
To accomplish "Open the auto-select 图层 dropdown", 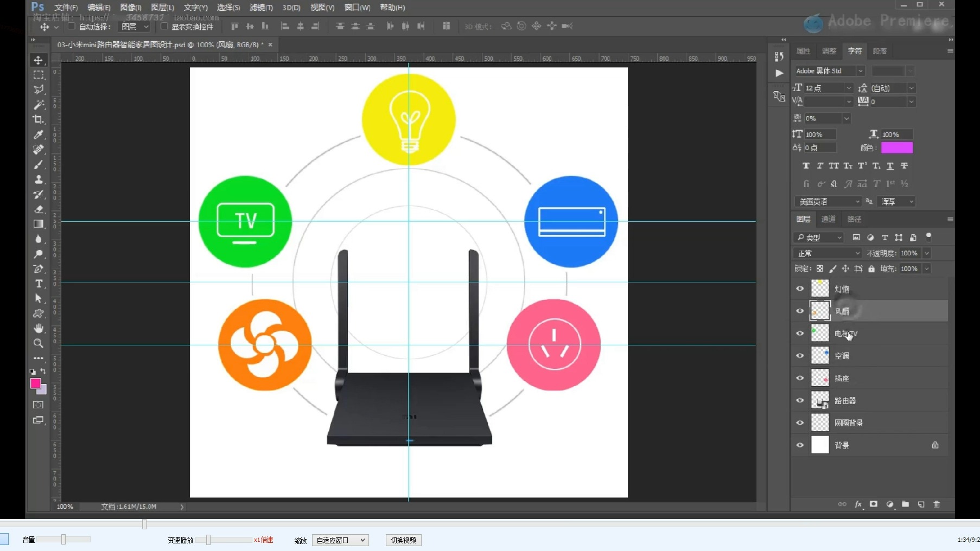I will (134, 27).
